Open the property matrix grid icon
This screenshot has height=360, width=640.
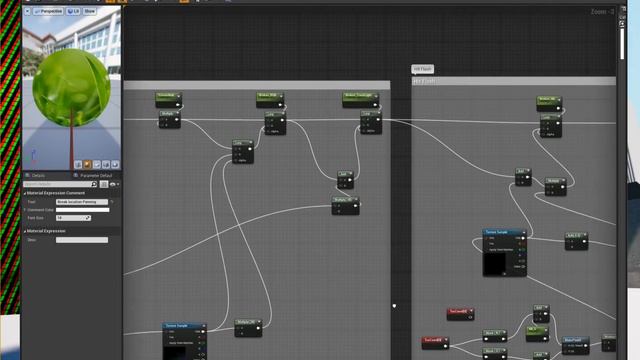(104, 184)
